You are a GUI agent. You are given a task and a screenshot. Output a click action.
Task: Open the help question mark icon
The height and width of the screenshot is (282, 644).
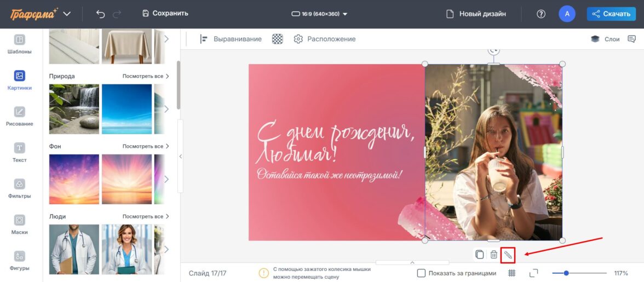pos(541,14)
